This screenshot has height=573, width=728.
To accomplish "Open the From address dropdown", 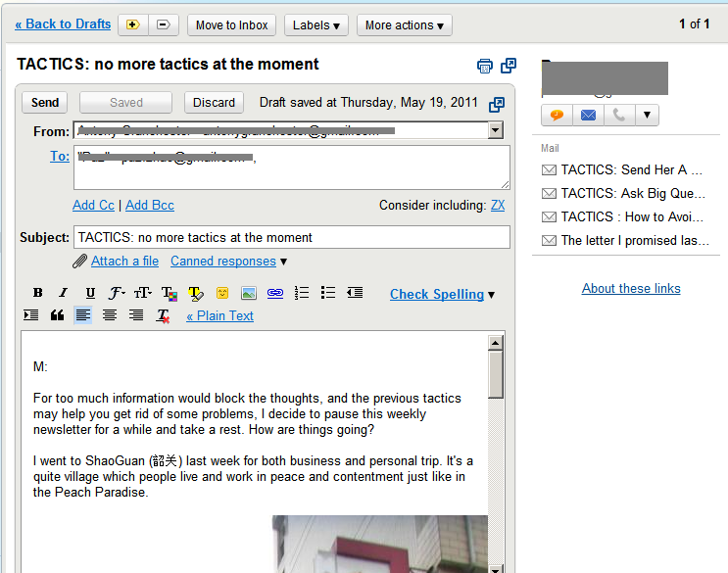I will (495, 130).
